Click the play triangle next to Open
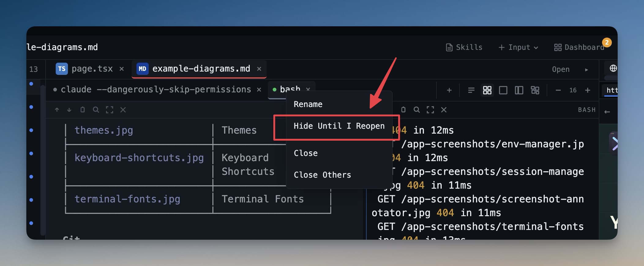Viewport: 644px width, 266px height. click(586, 70)
